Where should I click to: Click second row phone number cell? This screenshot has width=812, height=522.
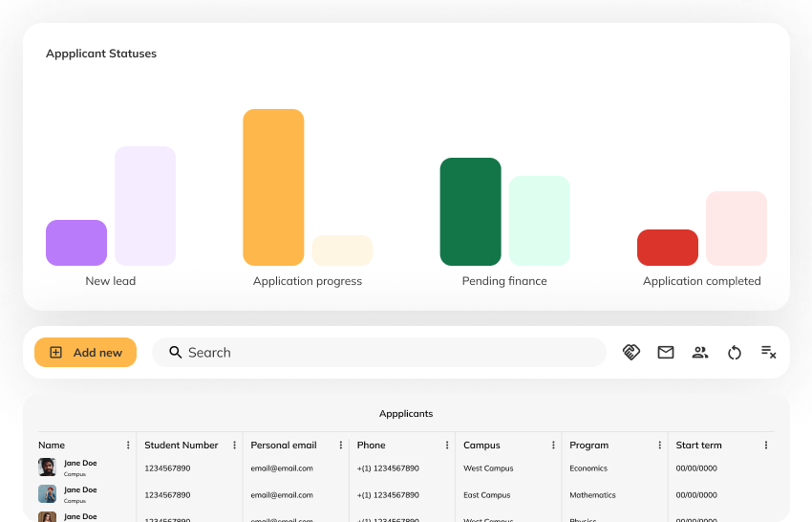[x=388, y=495]
